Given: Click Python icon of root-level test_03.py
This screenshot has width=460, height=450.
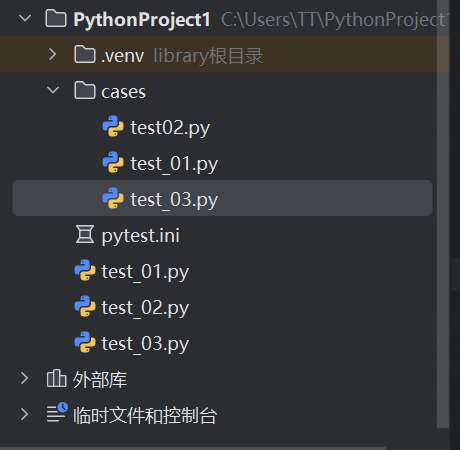Looking at the screenshot, I should 85,342.
